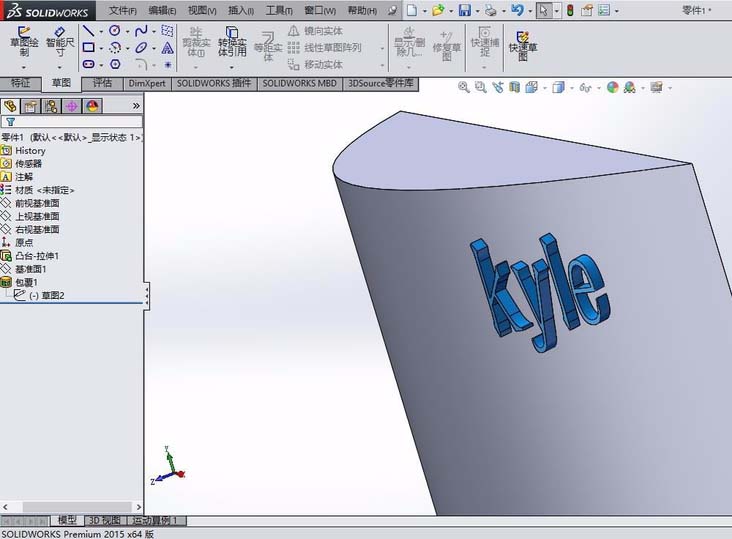This screenshot has height=539, width=732.
Task: Choose the Point sketch tool
Action: click(x=168, y=64)
